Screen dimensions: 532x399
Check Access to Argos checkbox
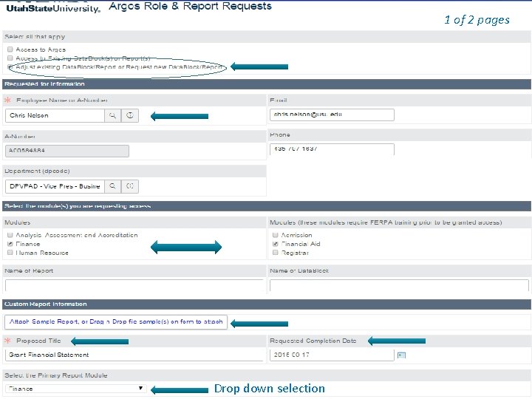[x=10, y=50]
